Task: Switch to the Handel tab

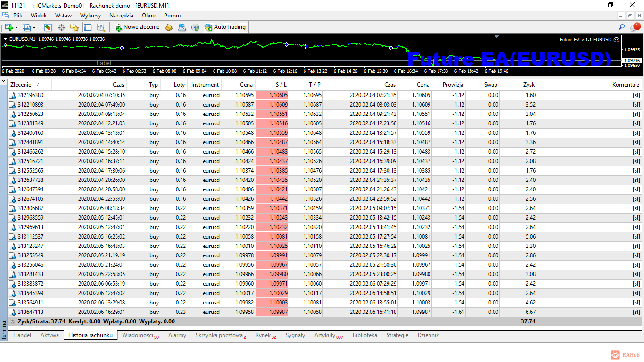Action: [22, 335]
